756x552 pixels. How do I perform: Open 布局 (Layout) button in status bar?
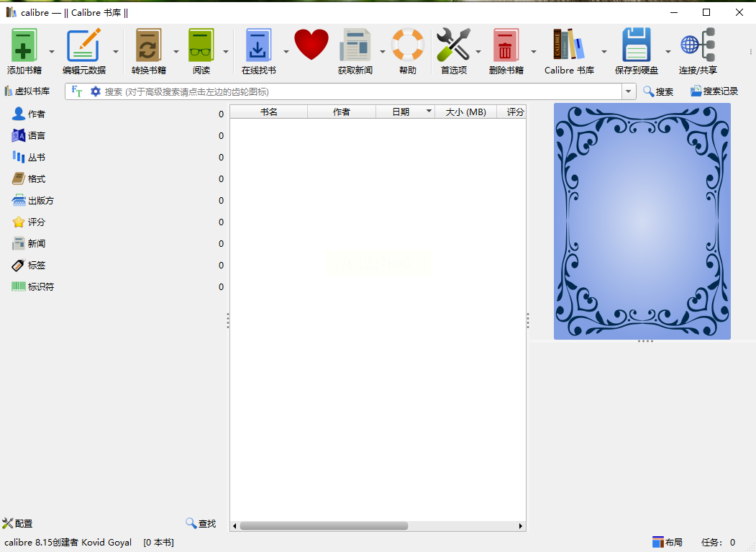point(668,542)
